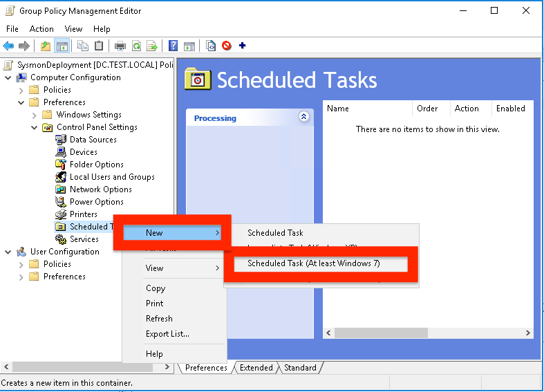The height and width of the screenshot is (392, 544).
Task: Open Help via blue question mark icon
Action: tap(173, 46)
